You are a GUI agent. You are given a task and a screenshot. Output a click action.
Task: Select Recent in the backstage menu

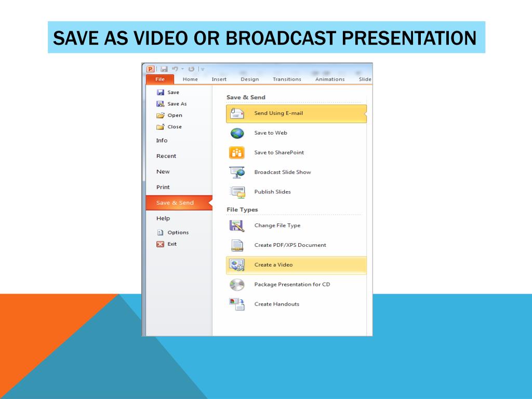click(x=166, y=156)
